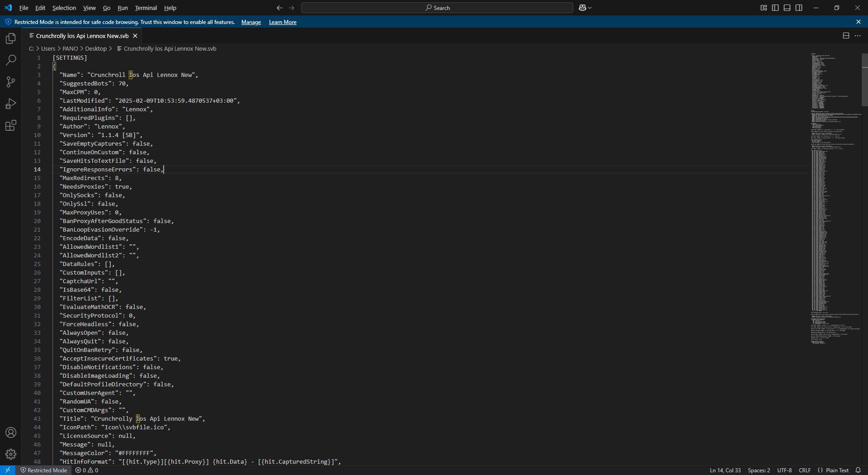Image resolution: width=868 pixels, height=475 pixels.
Task: Click the "Version": "1.1.4 [SB]" line
Action: 101,135
